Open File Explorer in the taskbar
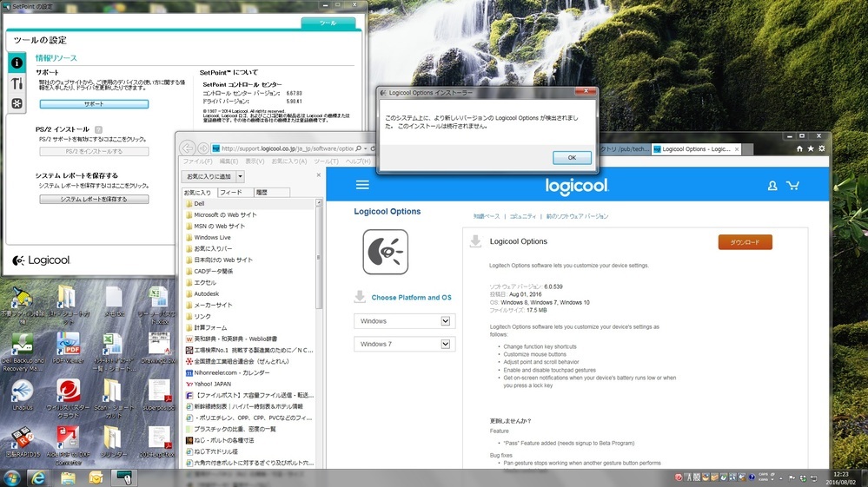 [x=68, y=477]
